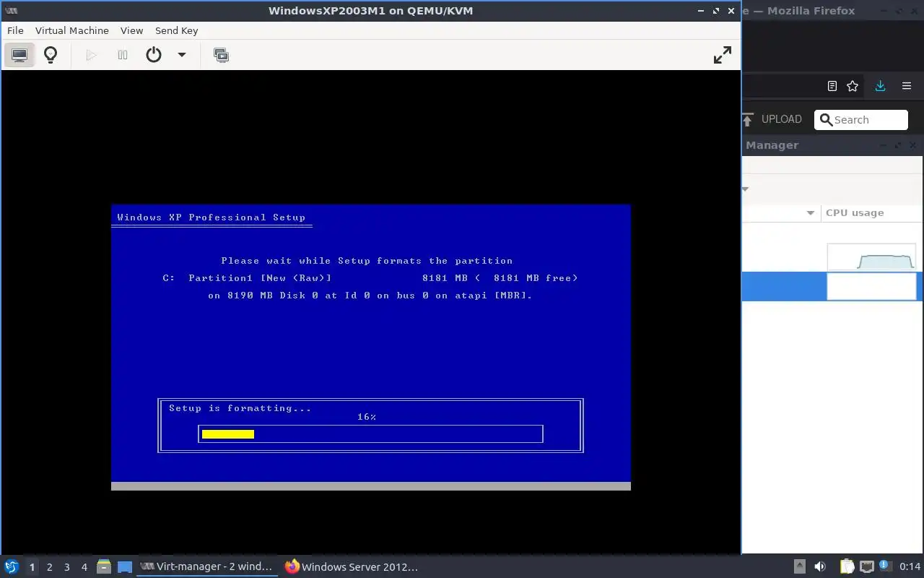Image resolution: width=924 pixels, height=578 pixels.
Task: Click the virt-manager icon in title bar
Action: tap(11, 10)
